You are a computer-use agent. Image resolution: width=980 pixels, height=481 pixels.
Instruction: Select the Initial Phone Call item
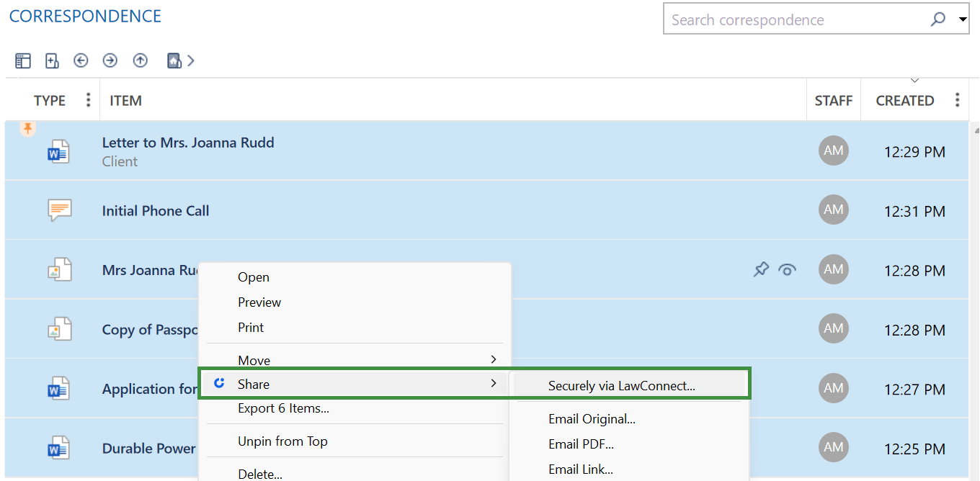click(x=156, y=211)
